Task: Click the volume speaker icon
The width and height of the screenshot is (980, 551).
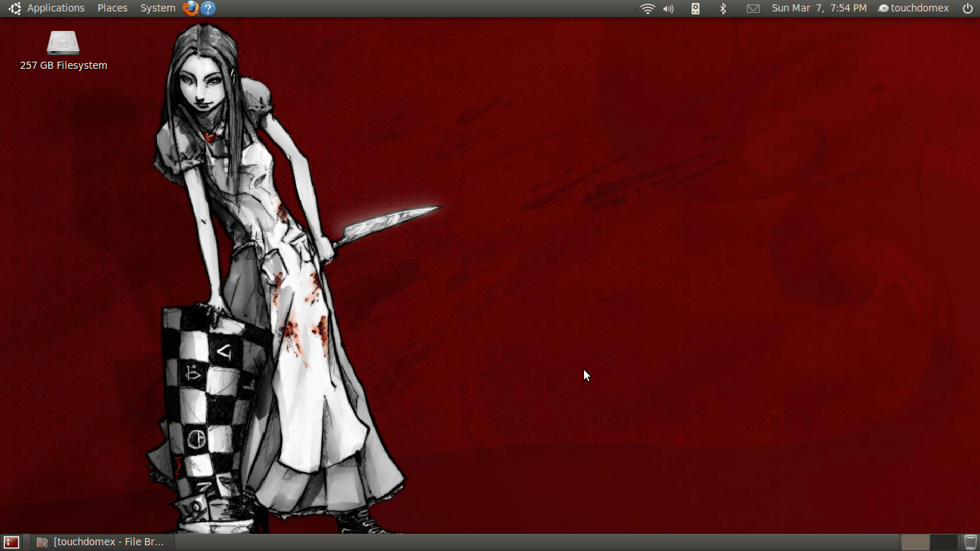Action: pos(669,9)
